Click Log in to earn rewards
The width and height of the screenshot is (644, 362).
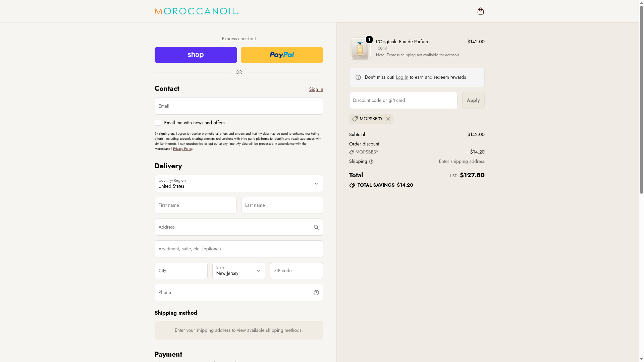(402, 77)
